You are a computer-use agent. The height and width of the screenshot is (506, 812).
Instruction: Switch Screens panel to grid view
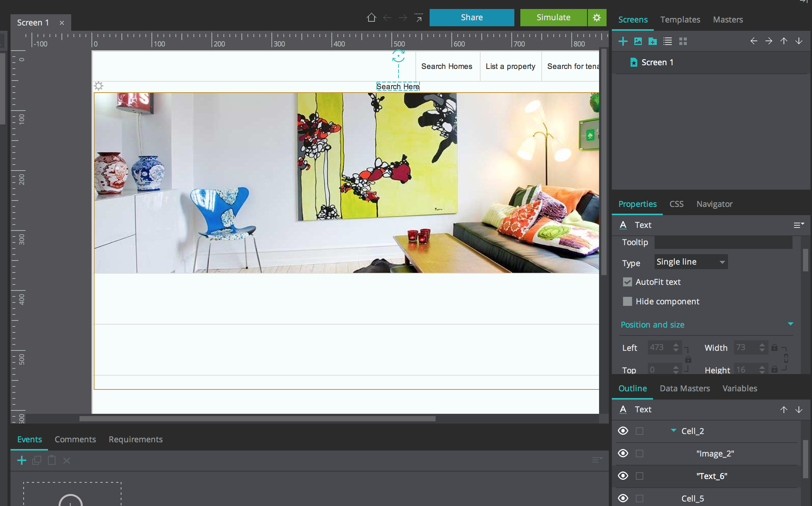coord(683,41)
